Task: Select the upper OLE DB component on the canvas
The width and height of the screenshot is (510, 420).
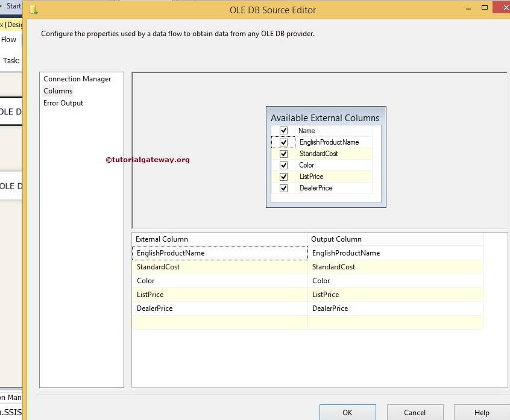Action: point(9,112)
